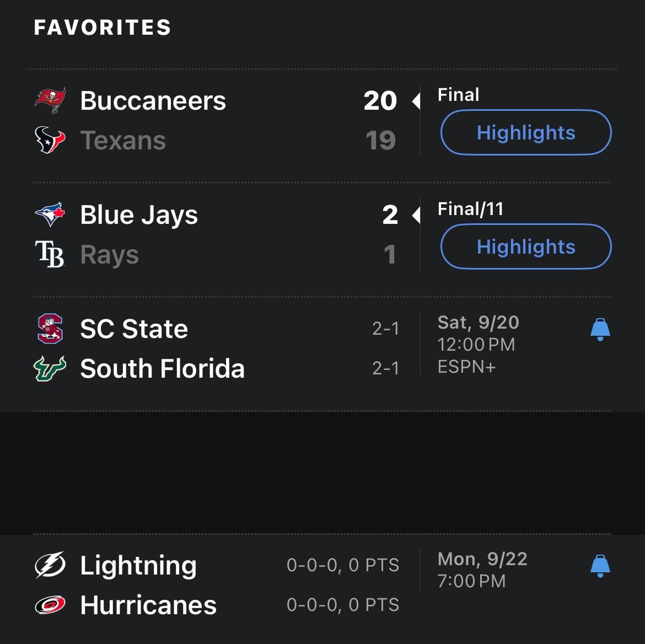This screenshot has width=645, height=644.
Task: Open the Hurricanes team name
Action: 148,605
